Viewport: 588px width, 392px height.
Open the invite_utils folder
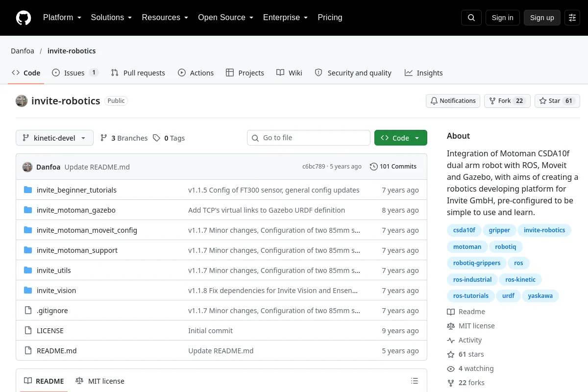coord(54,270)
